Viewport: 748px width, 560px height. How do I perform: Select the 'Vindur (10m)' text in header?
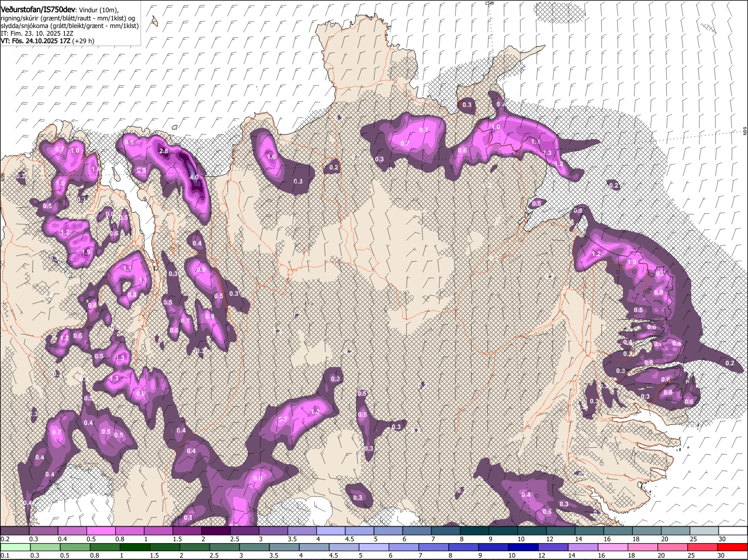(x=98, y=10)
